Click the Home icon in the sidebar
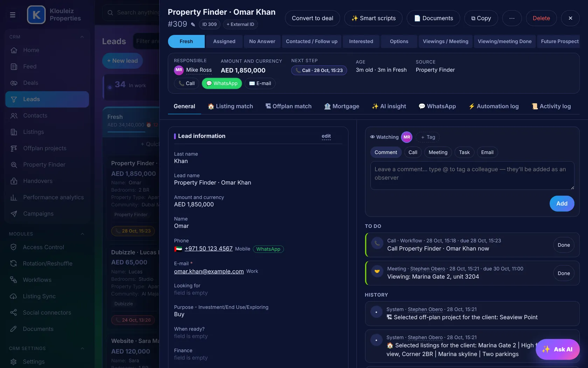Screen dimensions: 588x368 pos(14,50)
